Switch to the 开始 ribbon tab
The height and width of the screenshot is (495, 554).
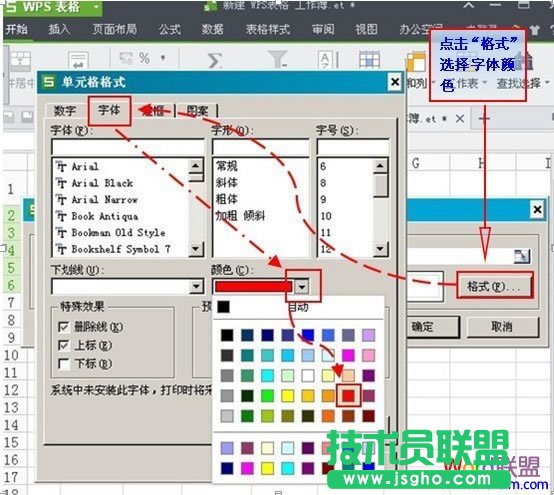point(16,30)
